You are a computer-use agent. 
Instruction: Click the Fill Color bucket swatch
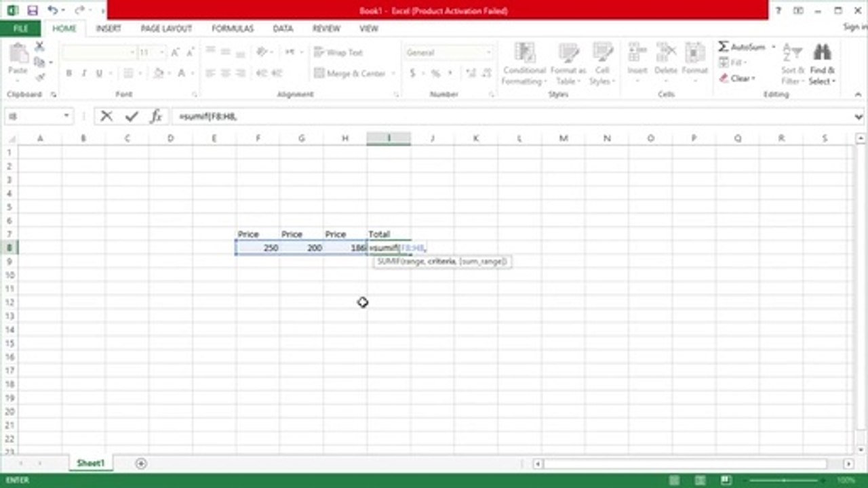coord(157,73)
